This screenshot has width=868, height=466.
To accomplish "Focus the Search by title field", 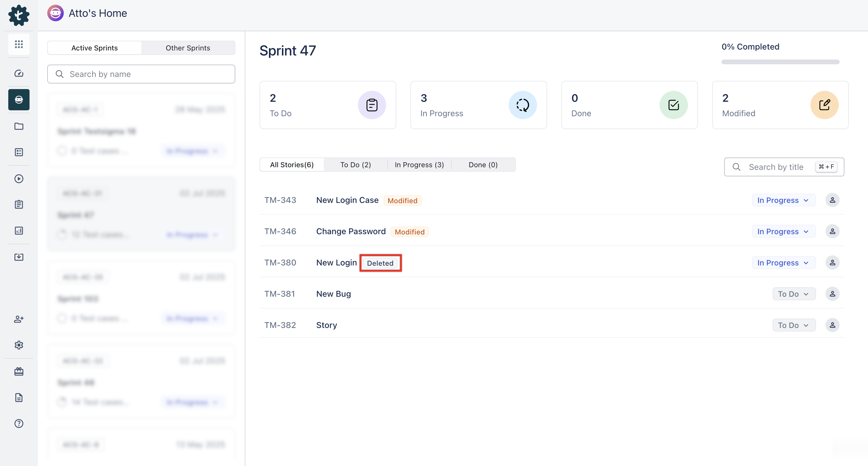I will click(x=776, y=167).
